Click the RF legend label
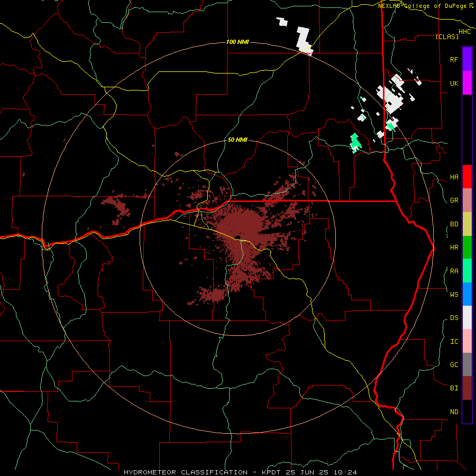476x476 pixels. coord(454,59)
